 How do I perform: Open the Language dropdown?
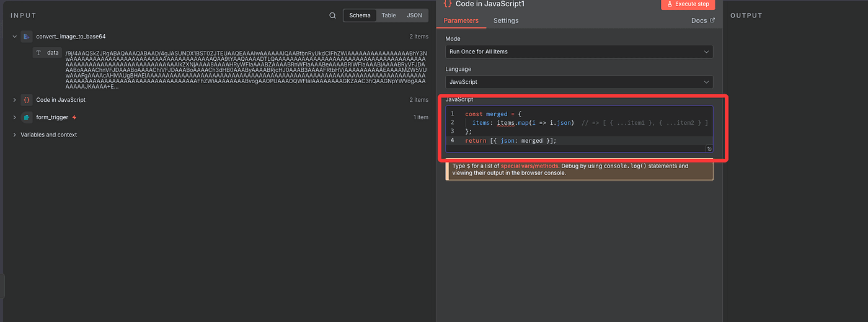578,82
